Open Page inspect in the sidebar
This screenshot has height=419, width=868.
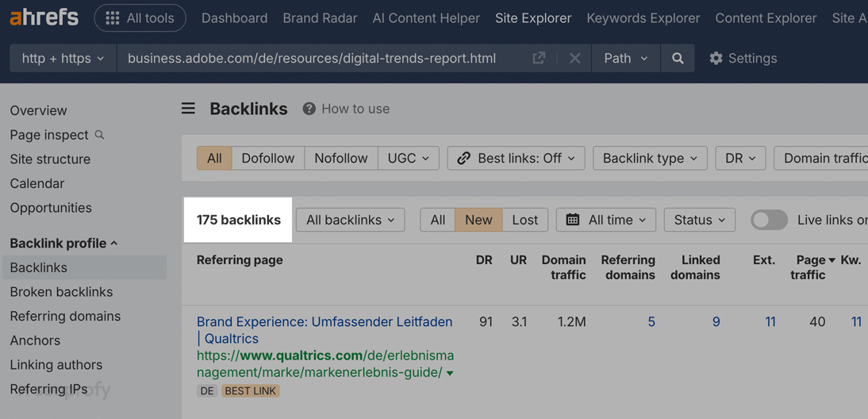pyautogui.click(x=49, y=134)
